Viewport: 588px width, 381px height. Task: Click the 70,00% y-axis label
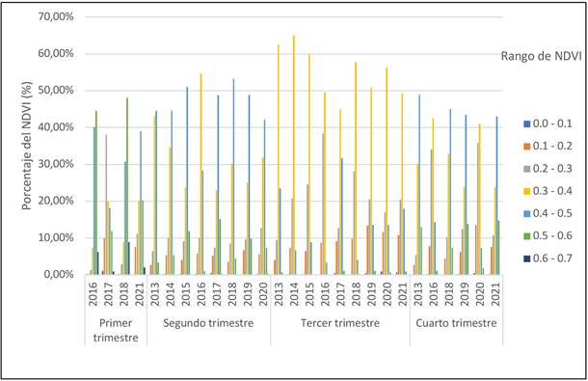click(56, 17)
